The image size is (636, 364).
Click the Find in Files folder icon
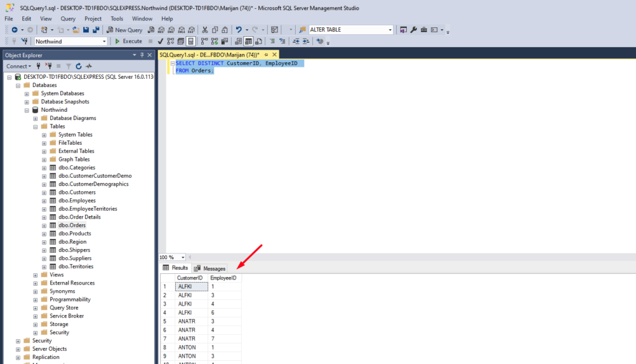[302, 30]
